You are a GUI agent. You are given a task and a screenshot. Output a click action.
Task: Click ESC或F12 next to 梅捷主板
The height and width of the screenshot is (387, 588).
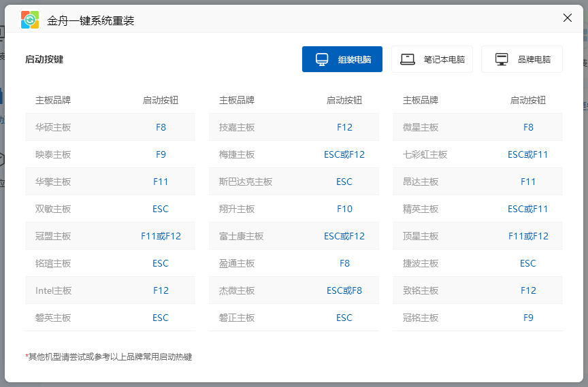pos(344,154)
